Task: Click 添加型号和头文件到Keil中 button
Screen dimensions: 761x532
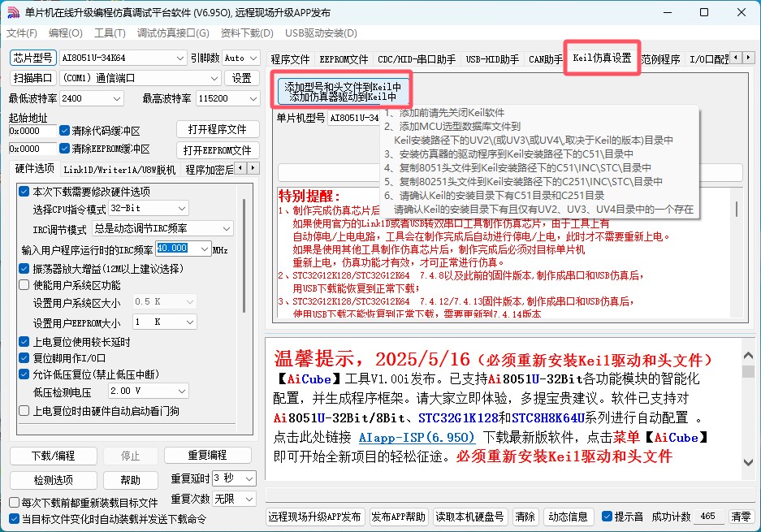Action: [x=343, y=91]
